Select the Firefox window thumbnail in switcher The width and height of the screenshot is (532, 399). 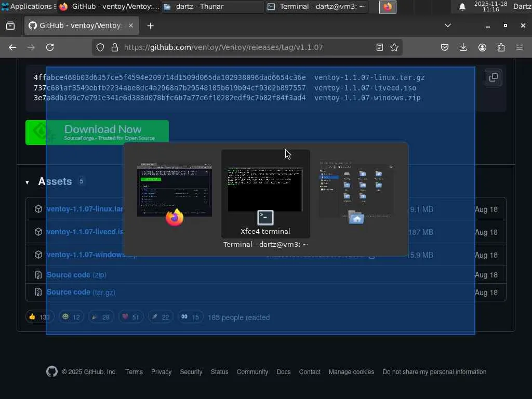(175, 194)
